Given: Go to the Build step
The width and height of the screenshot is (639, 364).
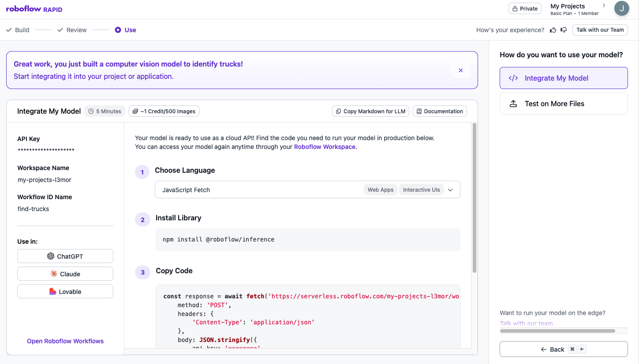Looking at the screenshot, I should point(18,30).
